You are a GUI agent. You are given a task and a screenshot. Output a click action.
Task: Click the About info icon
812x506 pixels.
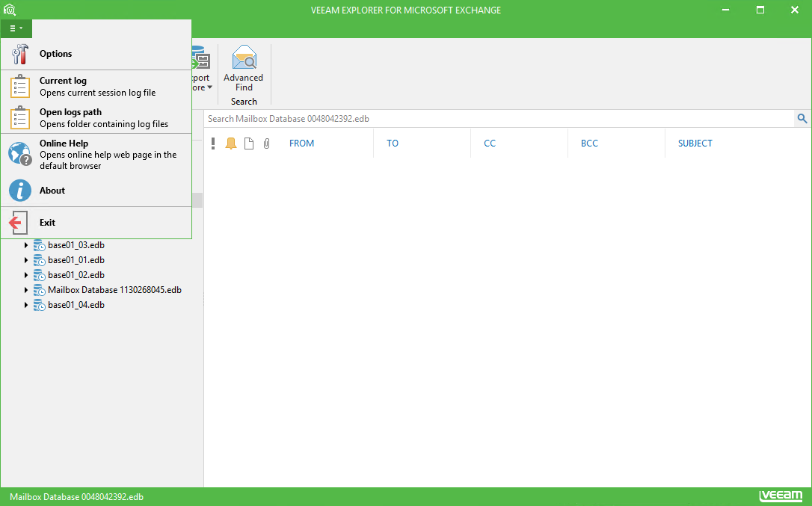point(19,191)
